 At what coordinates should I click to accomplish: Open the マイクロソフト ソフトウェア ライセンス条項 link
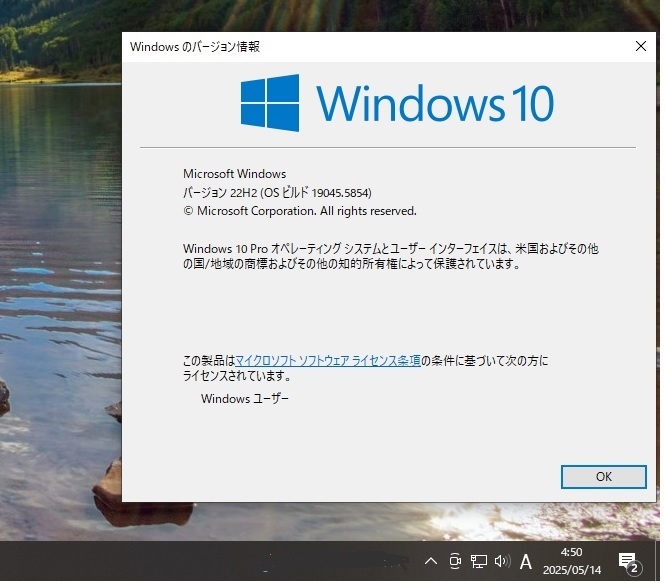(327, 360)
